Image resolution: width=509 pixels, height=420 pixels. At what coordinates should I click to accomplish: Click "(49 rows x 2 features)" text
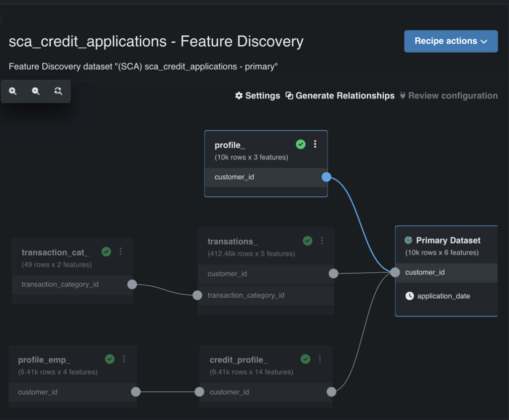tap(57, 265)
